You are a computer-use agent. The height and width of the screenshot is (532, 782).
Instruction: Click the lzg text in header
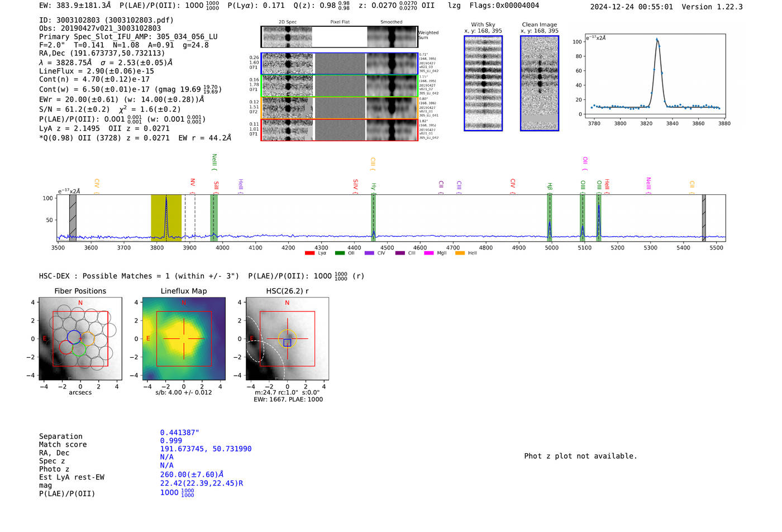454,6
